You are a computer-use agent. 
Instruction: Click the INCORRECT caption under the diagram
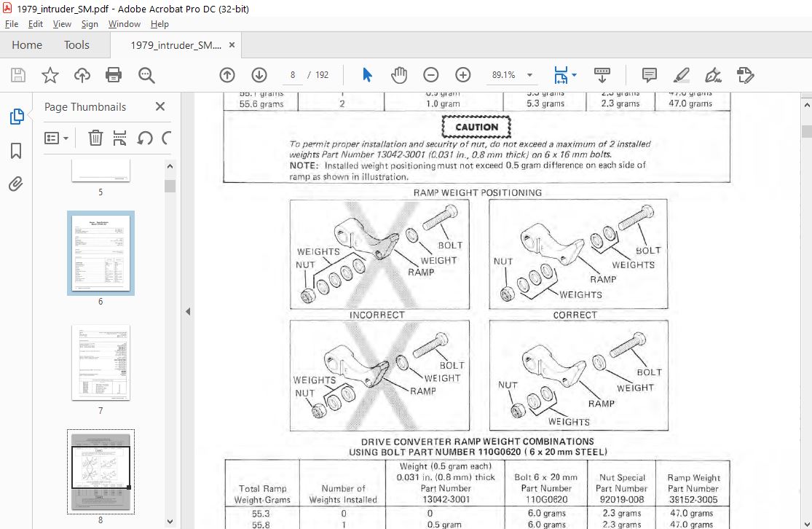pos(377,315)
